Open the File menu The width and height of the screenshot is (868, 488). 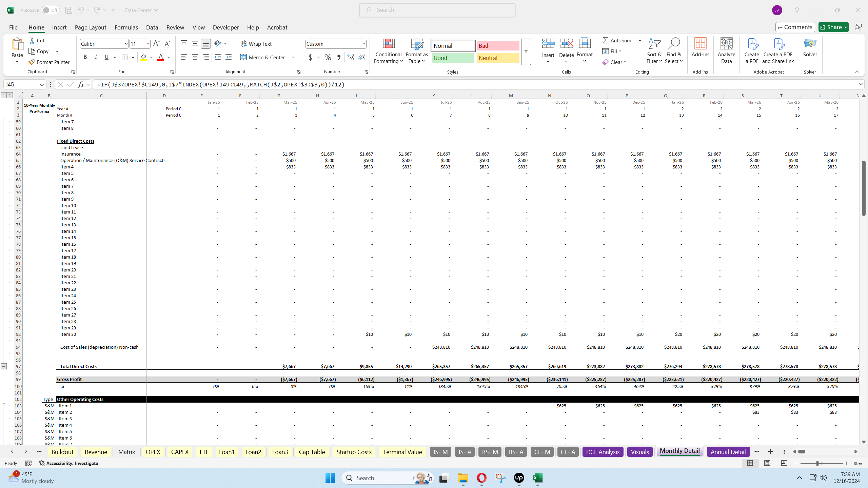[x=13, y=27]
